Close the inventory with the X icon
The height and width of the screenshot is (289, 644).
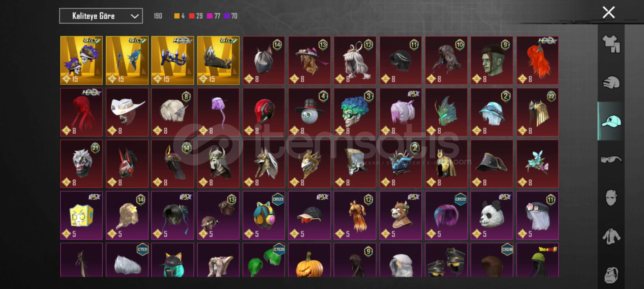(608, 12)
